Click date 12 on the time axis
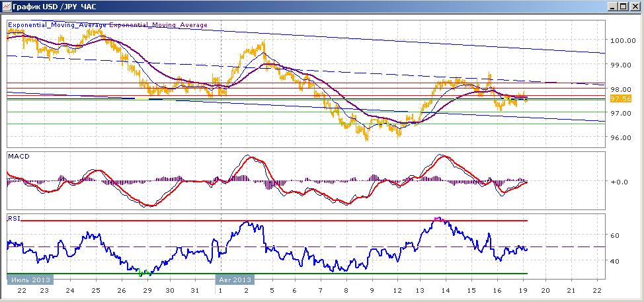Image resolution: width=644 pixels, height=302 pixels. [397, 290]
